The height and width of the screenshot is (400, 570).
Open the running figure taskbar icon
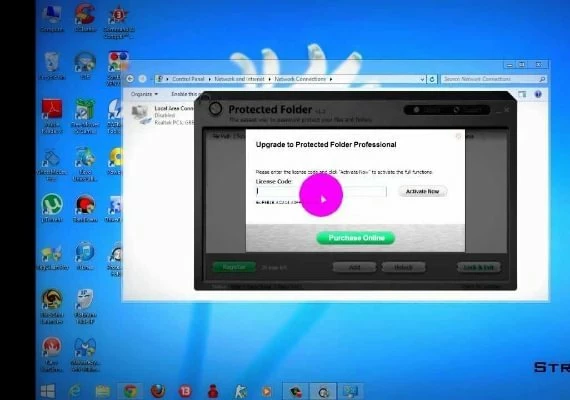[240, 392]
